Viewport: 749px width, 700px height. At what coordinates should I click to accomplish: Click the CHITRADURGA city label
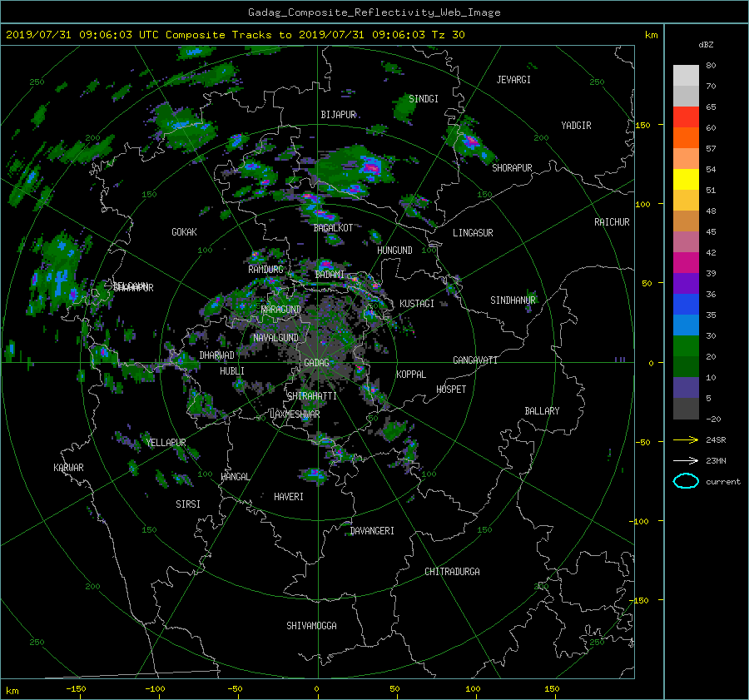pos(452,572)
